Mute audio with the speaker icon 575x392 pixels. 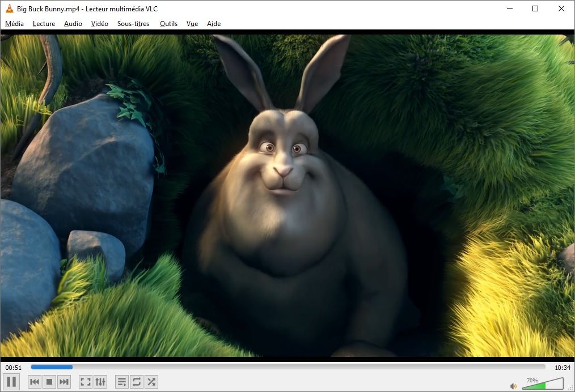tap(513, 386)
